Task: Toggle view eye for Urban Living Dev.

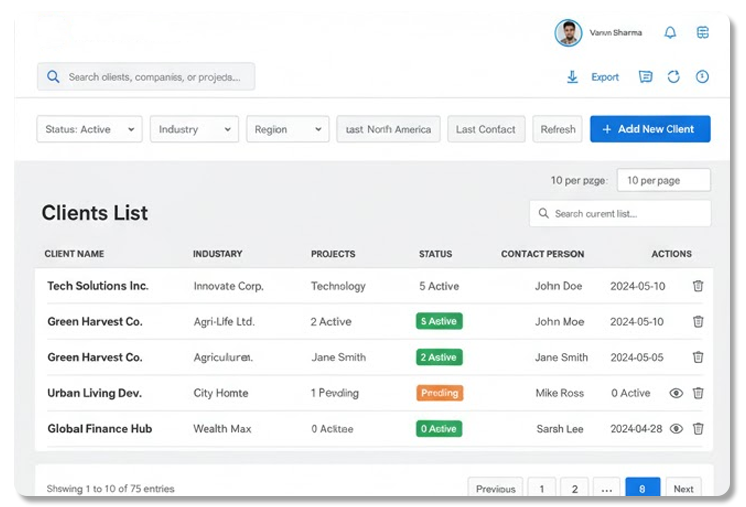Action: tap(676, 393)
